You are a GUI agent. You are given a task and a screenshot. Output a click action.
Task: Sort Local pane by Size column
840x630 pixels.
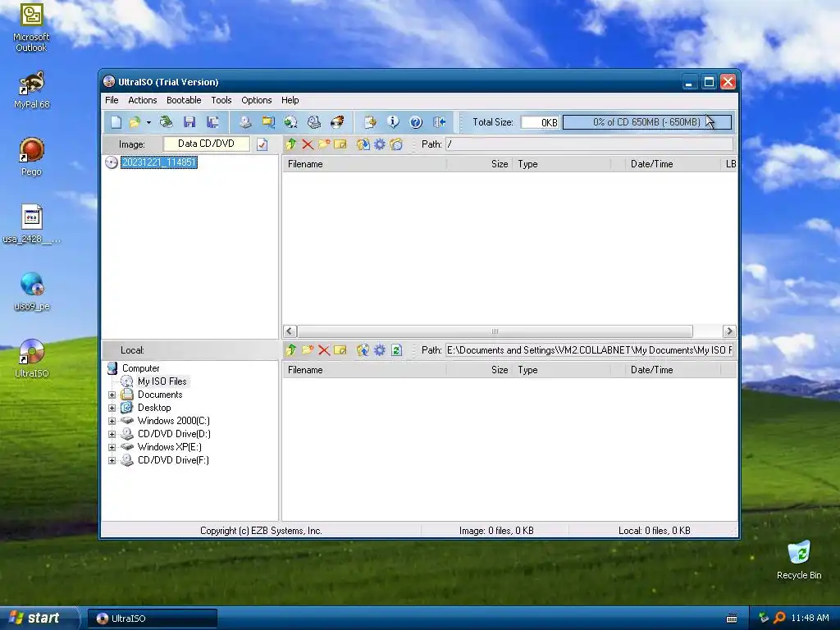click(479, 370)
